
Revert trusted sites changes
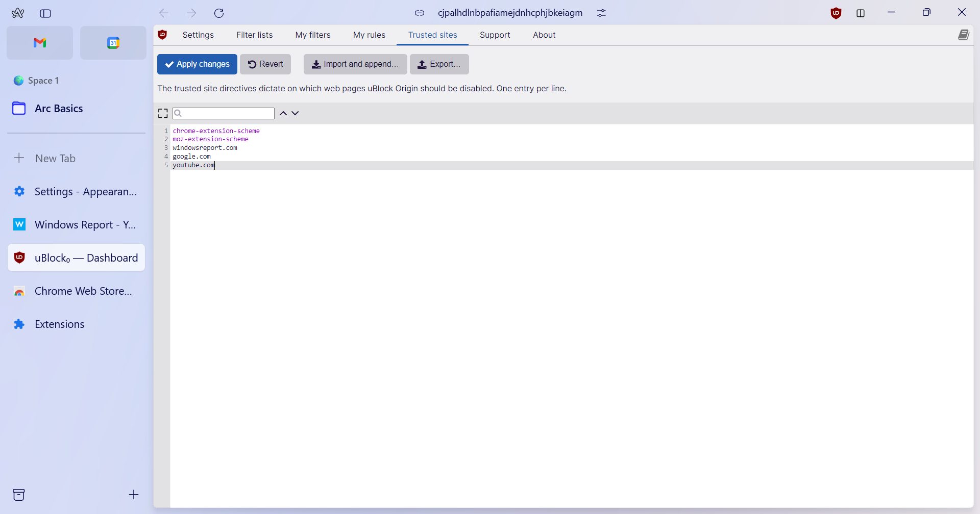(x=265, y=64)
